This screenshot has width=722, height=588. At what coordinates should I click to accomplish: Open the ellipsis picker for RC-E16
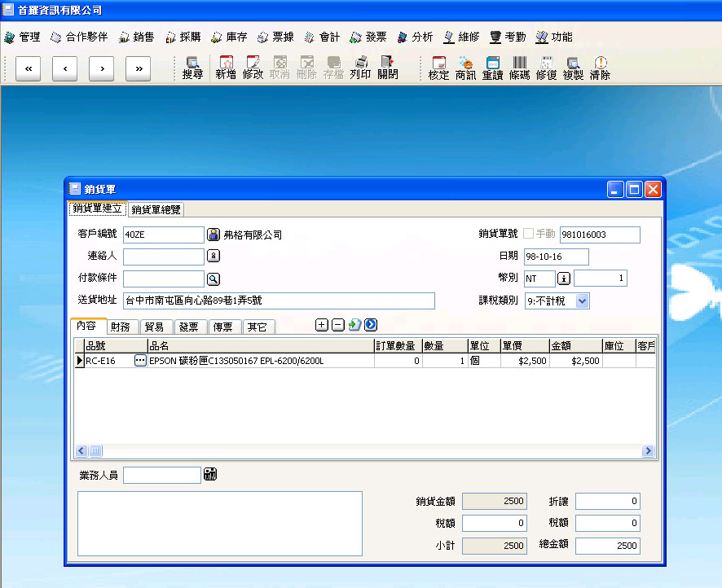[x=140, y=361]
